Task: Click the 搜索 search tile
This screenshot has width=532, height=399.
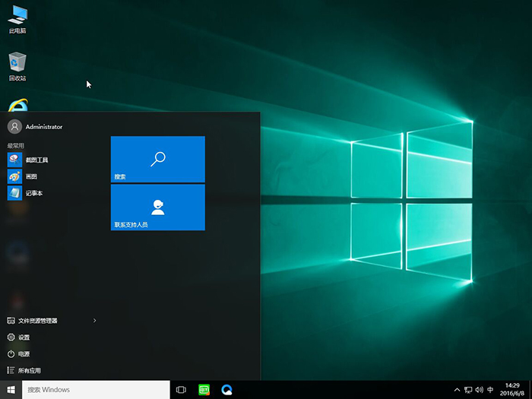Action: (157, 160)
